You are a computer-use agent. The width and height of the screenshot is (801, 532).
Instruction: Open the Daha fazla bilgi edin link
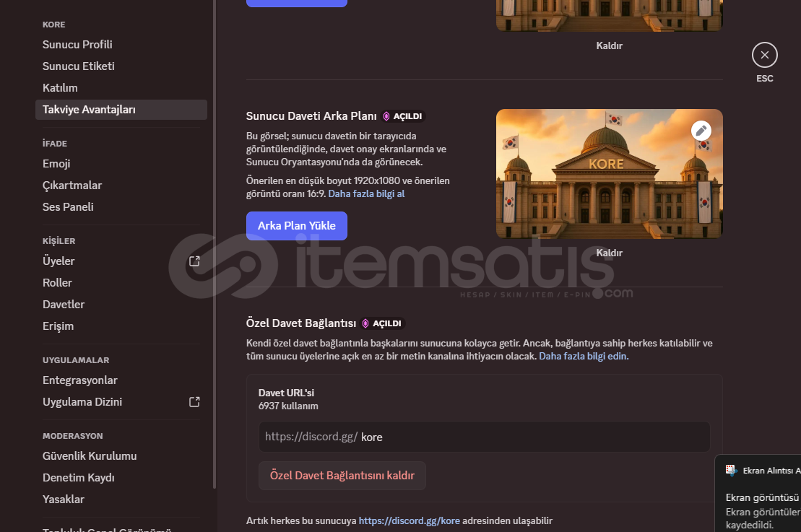click(584, 357)
